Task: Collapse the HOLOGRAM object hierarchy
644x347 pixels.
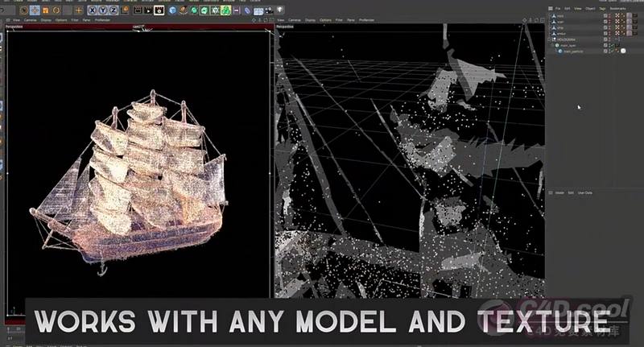Action: (549, 39)
